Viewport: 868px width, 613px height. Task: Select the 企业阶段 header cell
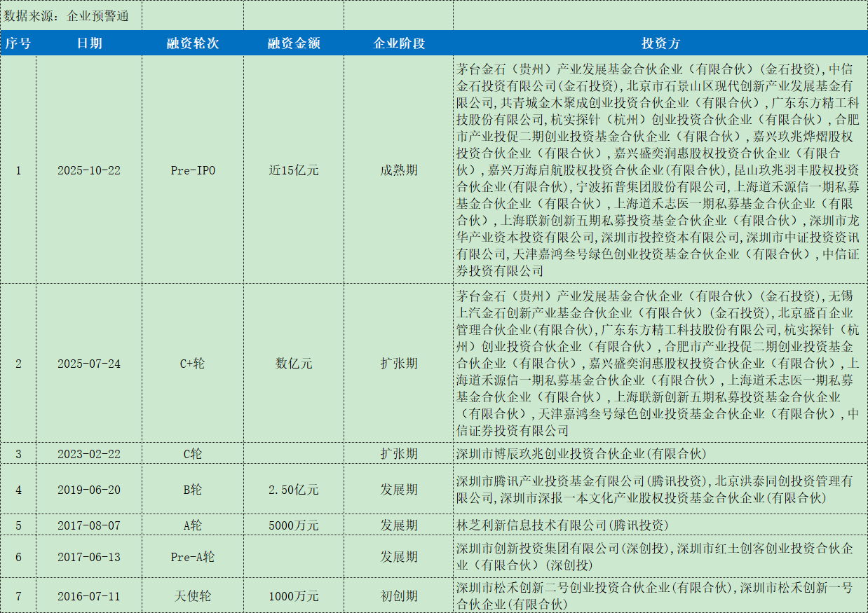399,43
